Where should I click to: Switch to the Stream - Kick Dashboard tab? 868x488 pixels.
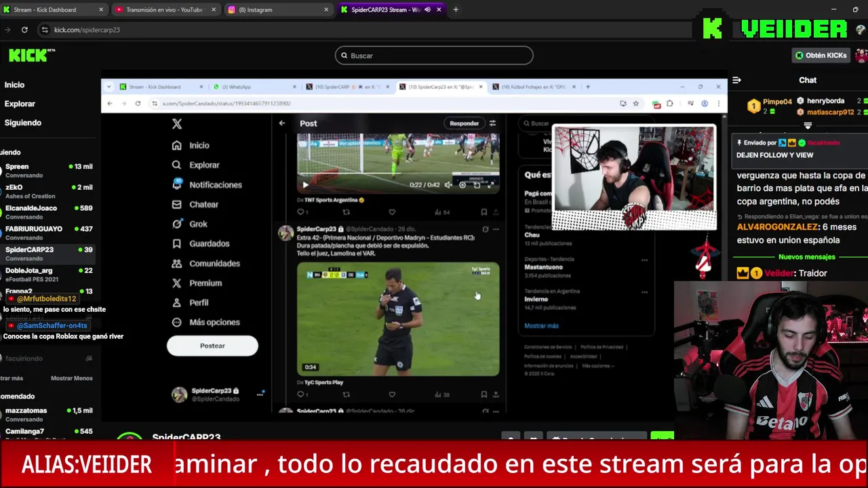tap(54, 9)
